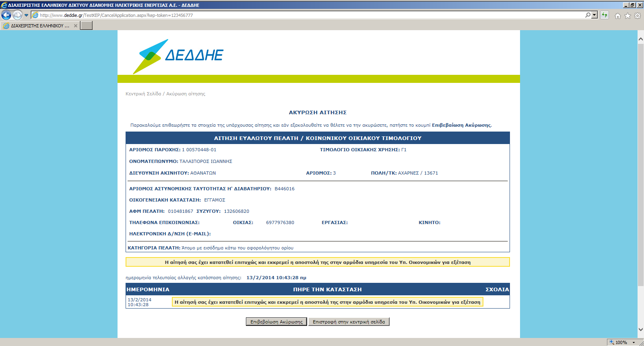Click the home phone 6977976380

click(280, 222)
